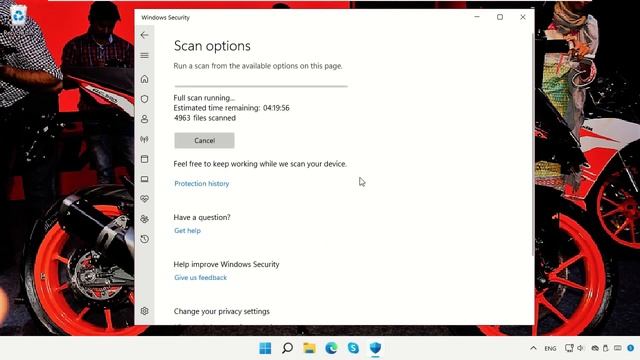Open the Home sidebar icon
Screen dimensions: 640x360
pyautogui.click(x=144, y=79)
